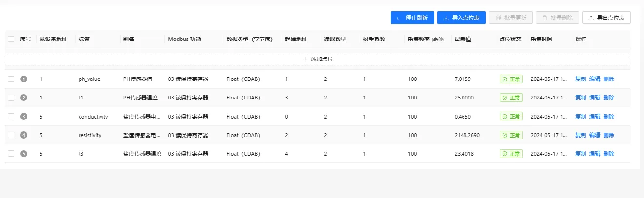Select the checkbox for conductivity row
Screen dimensions: 644x198
[x=11, y=117]
